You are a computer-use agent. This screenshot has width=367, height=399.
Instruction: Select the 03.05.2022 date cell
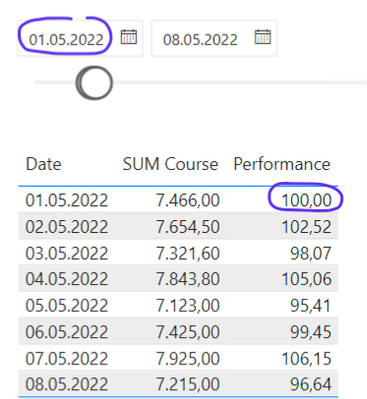pyautogui.click(x=67, y=253)
